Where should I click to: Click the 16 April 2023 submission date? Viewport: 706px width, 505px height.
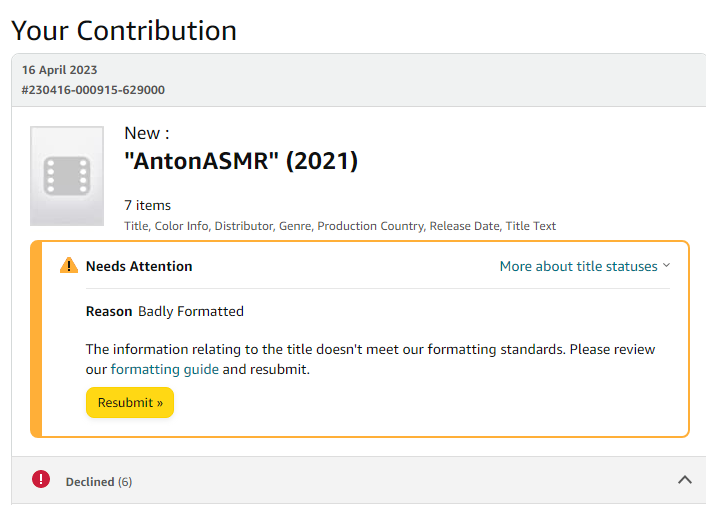[x=60, y=70]
